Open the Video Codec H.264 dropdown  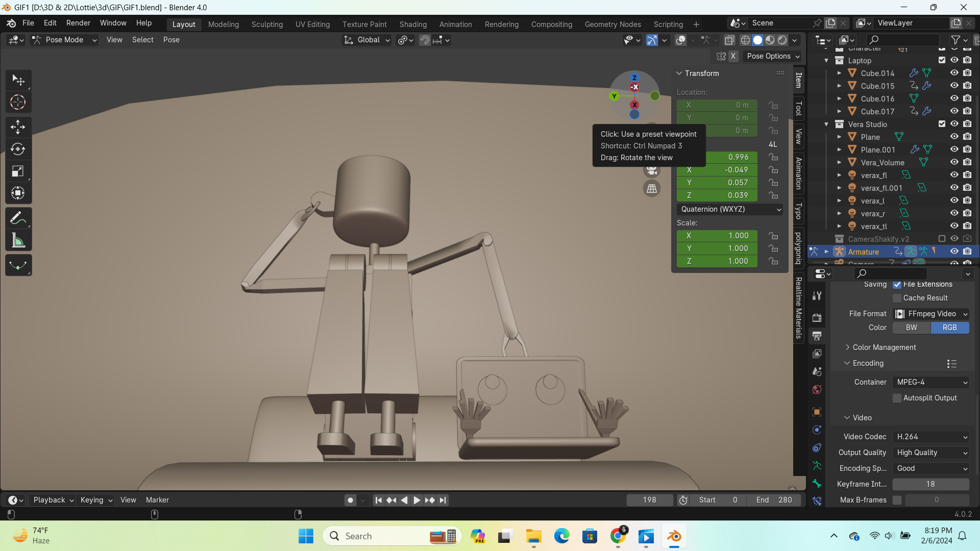coord(931,437)
